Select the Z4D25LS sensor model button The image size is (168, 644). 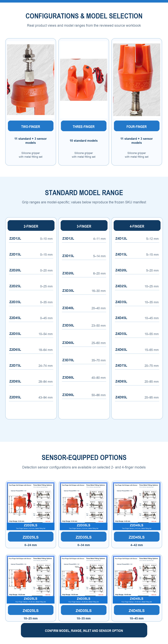coord(31,610)
